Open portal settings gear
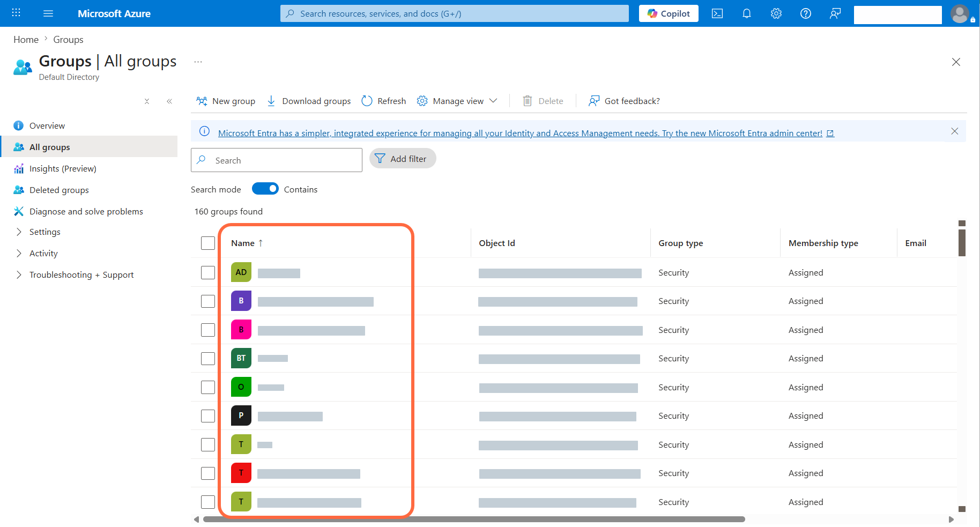 [x=776, y=13]
